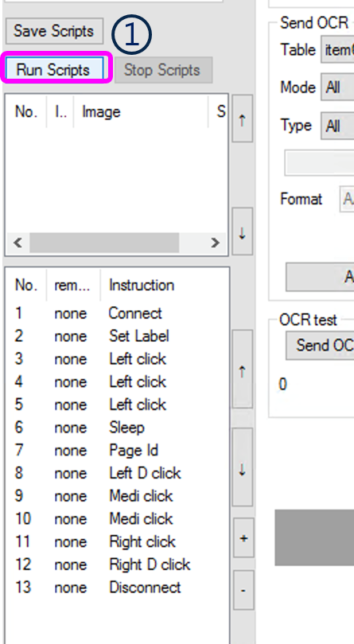Click the Stop Scripts button
The image size is (354, 644).
tap(163, 70)
